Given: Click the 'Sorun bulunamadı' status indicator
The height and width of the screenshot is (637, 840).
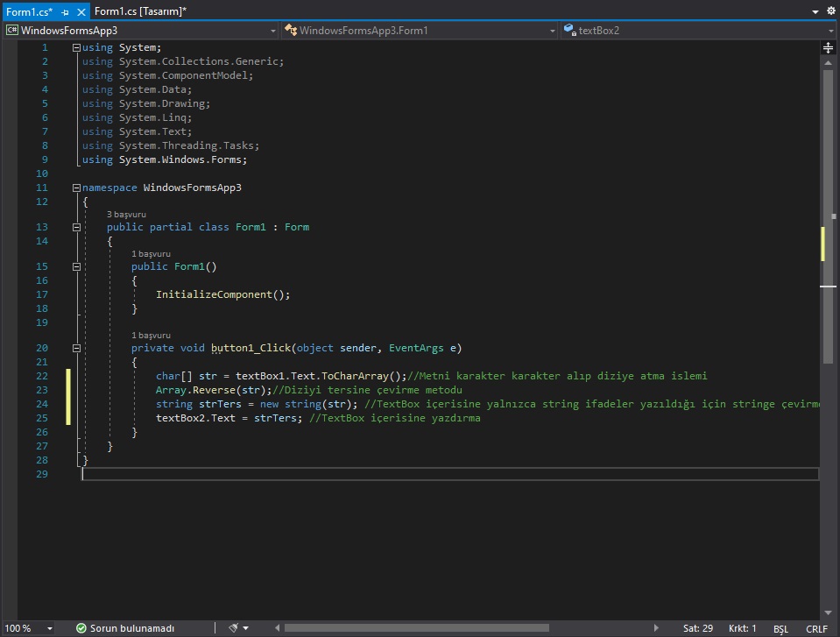Looking at the screenshot, I should tap(125, 628).
